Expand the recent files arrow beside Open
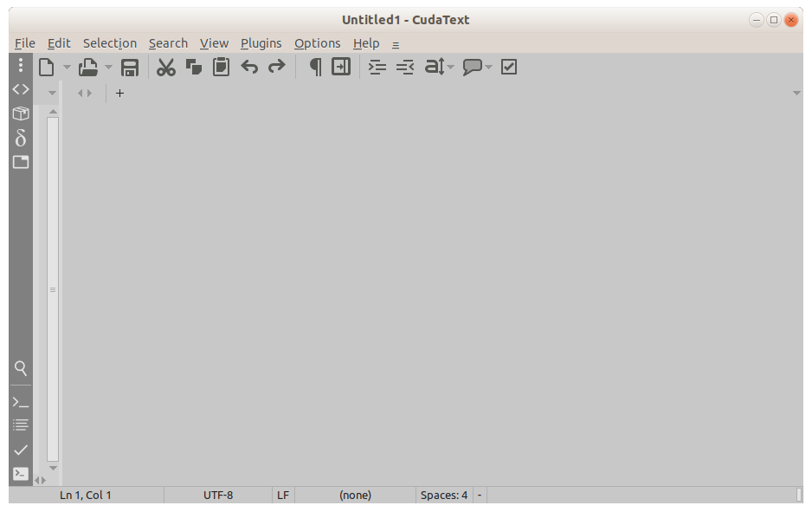The width and height of the screenshot is (812, 512). coord(108,67)
